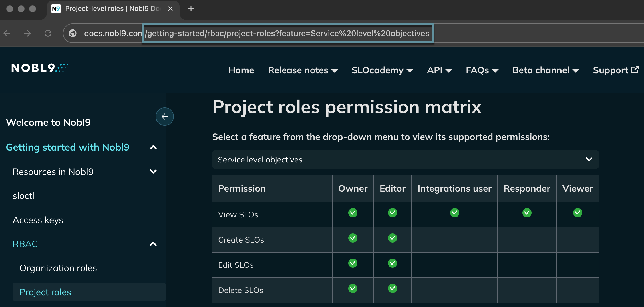Close the Project-level roles tab

pos(170,9)
